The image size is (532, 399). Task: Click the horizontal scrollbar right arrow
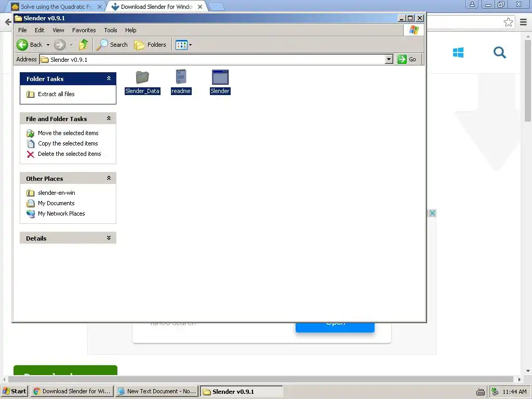519,379
